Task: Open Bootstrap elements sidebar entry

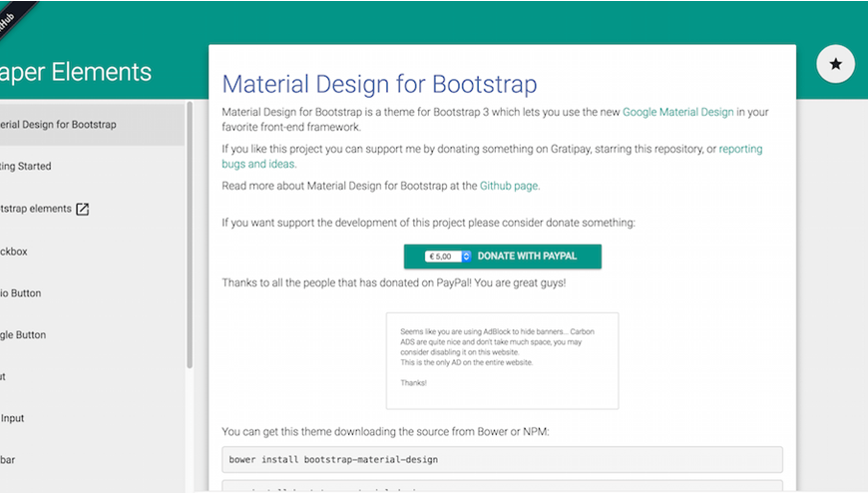Action: 36,210
